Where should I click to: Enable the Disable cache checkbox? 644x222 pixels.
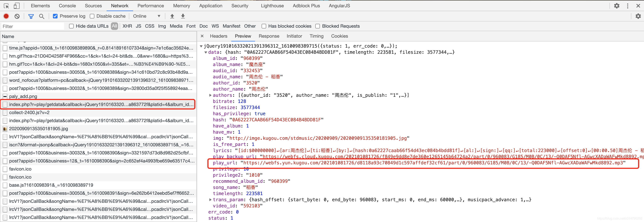click(x=92, y=16)
